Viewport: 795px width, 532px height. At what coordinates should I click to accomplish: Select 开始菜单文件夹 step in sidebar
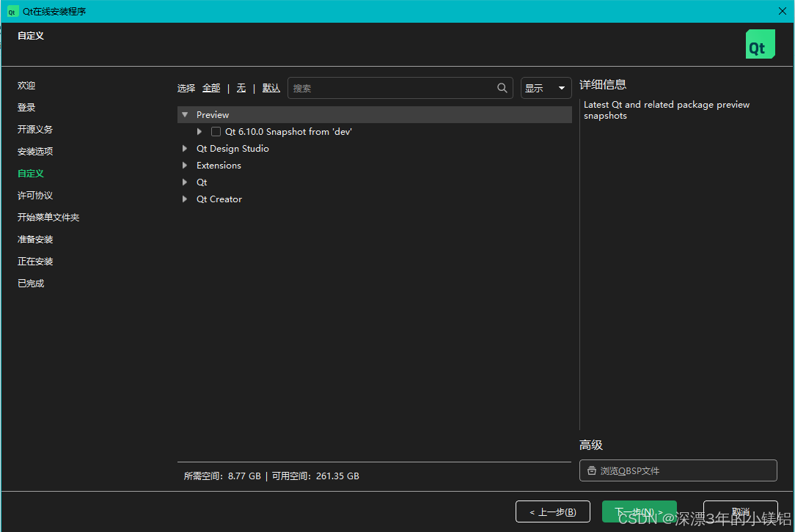point(48,218)
